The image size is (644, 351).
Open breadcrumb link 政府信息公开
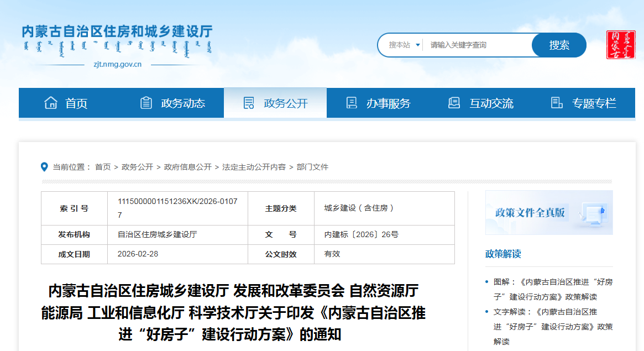pos(187,167)
